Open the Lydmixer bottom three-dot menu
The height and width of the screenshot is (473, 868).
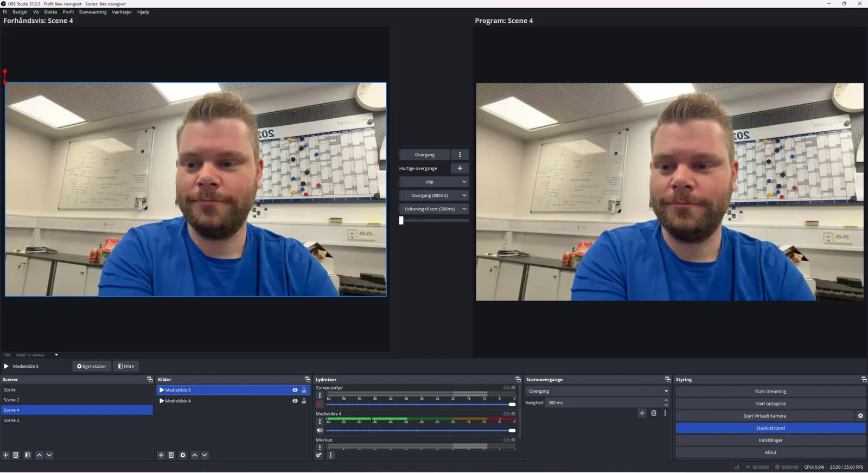point(330,455)
